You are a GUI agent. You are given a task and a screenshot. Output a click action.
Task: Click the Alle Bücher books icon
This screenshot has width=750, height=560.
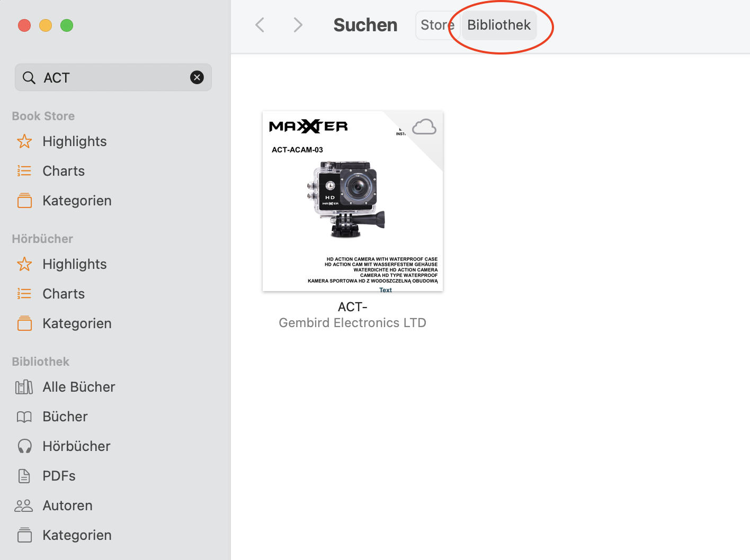click(24, 387)
